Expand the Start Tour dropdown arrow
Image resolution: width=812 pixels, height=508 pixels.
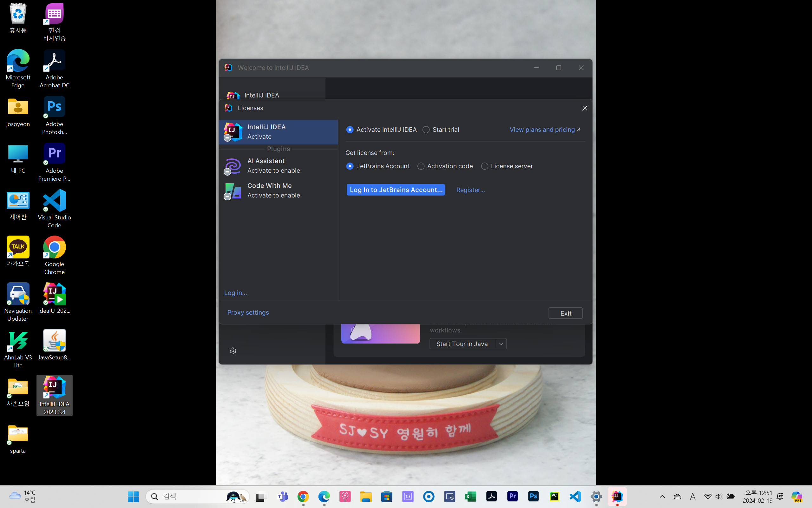point(501,344)
